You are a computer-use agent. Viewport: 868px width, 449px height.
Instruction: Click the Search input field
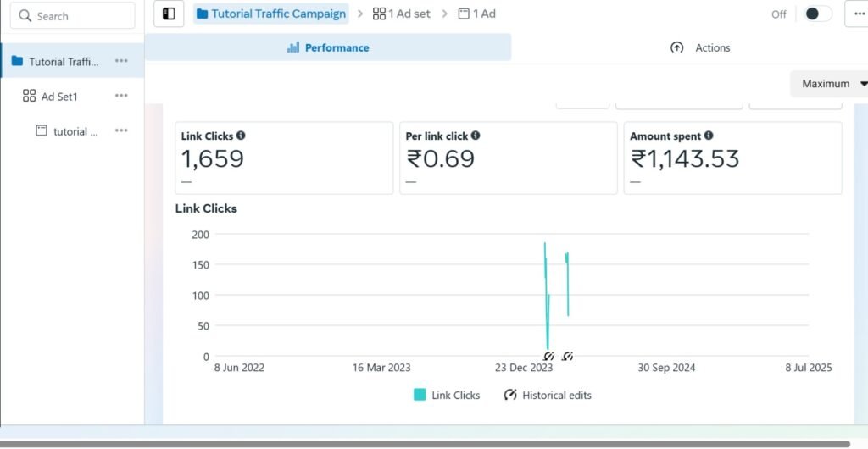76,16
